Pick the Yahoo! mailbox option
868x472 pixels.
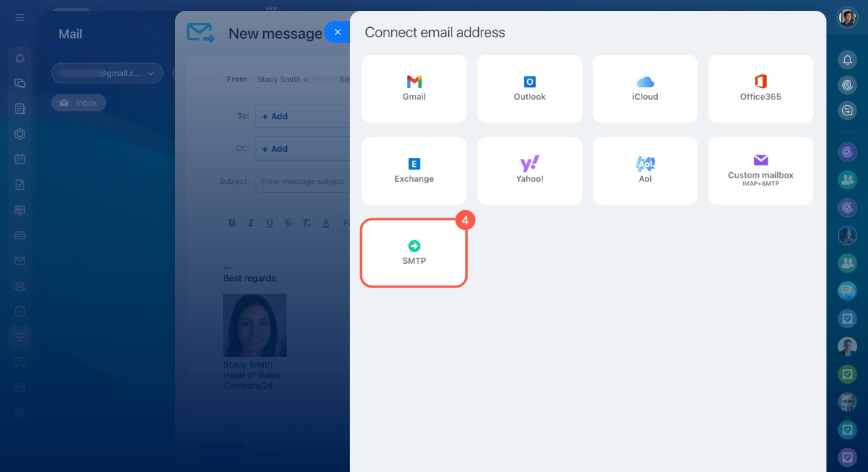coord(530,171)
